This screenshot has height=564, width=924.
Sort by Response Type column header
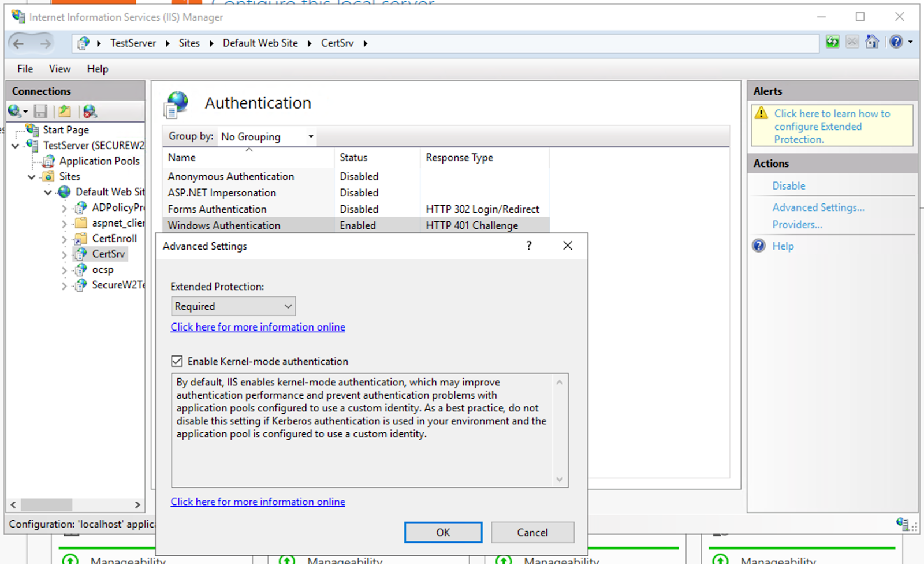pyautogui.click(x=485, y=158)
